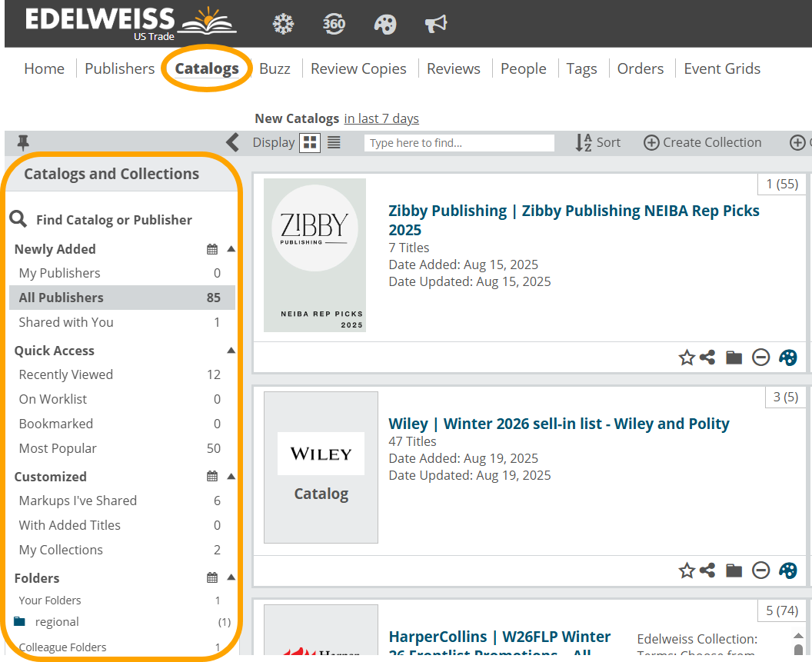This screenshot has height=662, width=812.
Task: Share the Zibby Publishing catalog
Action: [707, 358]
